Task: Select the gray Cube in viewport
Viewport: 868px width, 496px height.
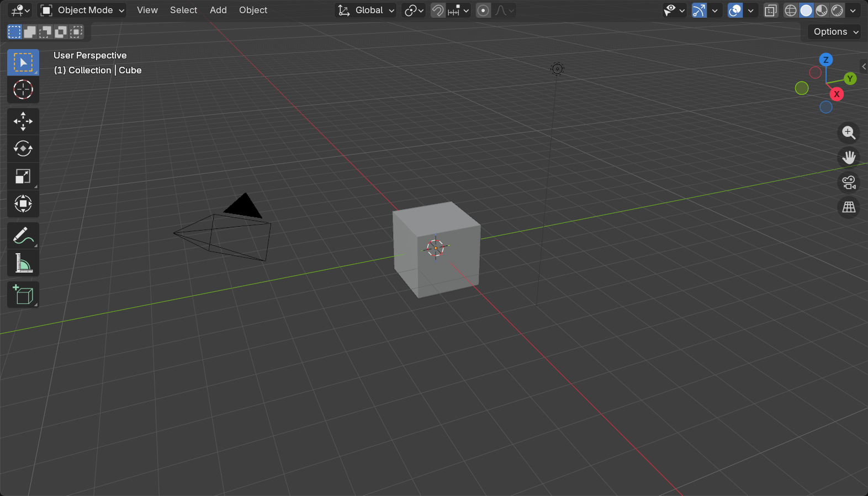Action: (436, 249)
